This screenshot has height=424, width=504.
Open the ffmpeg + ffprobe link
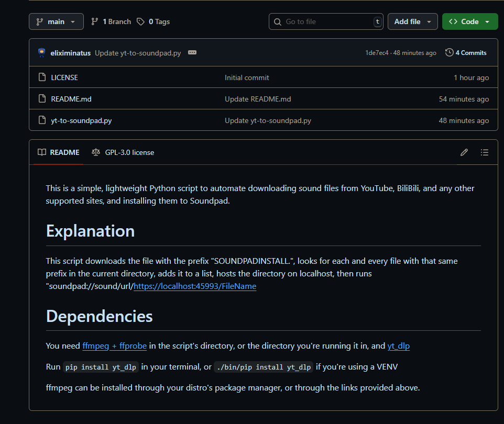tap(114, 346)
